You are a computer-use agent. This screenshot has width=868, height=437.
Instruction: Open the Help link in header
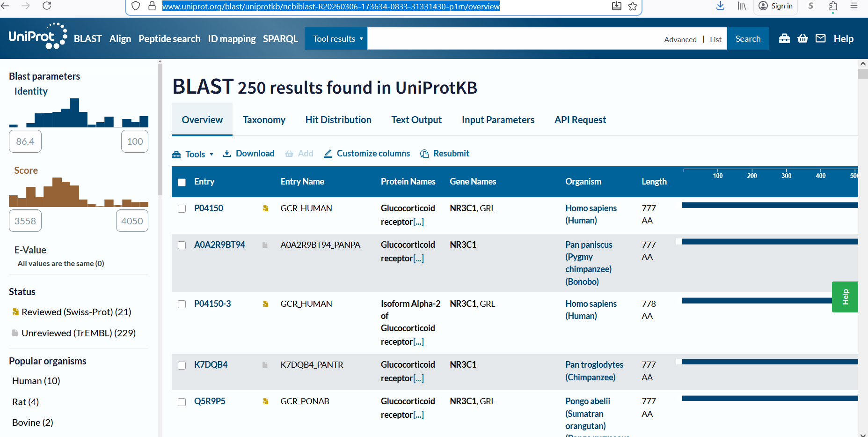(843, 39)
